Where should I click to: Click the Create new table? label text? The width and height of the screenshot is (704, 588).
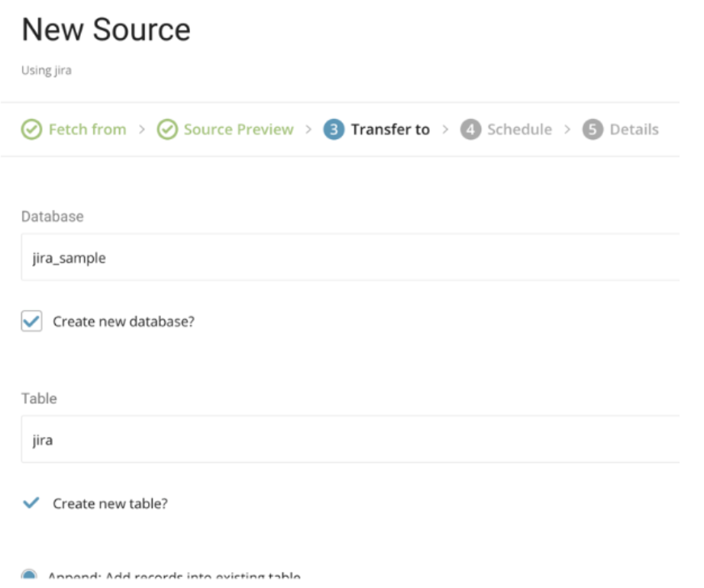(x=110, y=504)
